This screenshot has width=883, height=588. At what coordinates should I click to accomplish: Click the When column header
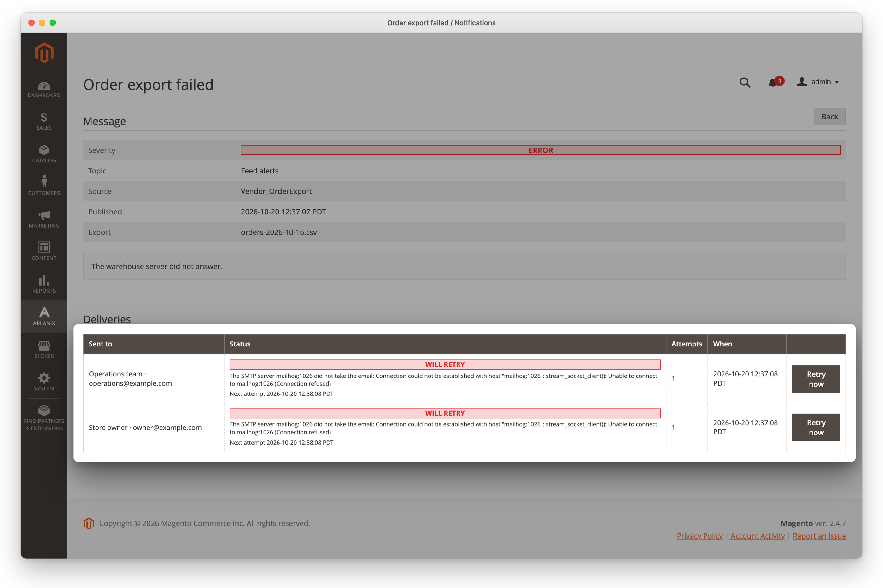(747, 344)
